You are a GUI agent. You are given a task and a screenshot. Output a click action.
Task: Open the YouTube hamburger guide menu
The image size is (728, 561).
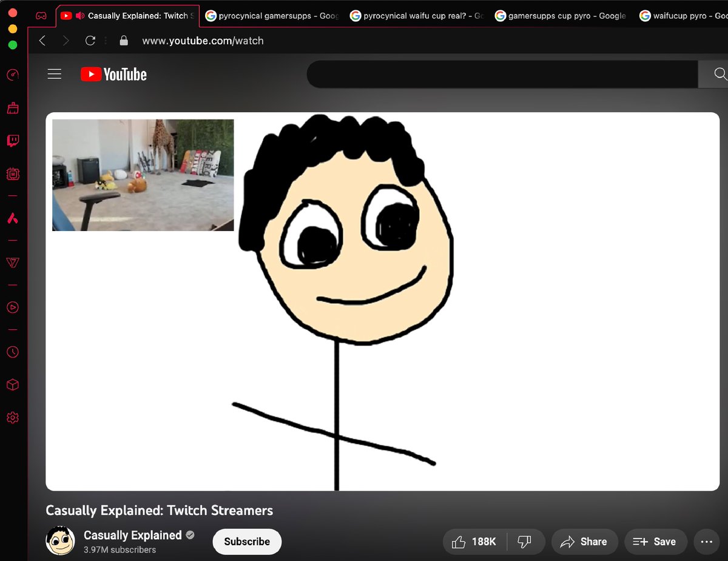pos(55,74)
